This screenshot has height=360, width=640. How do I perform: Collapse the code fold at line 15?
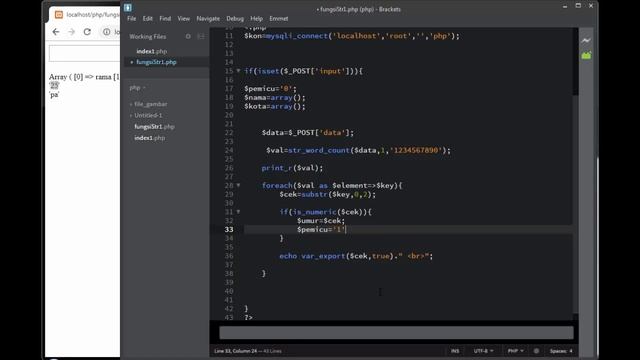[238, 71]
